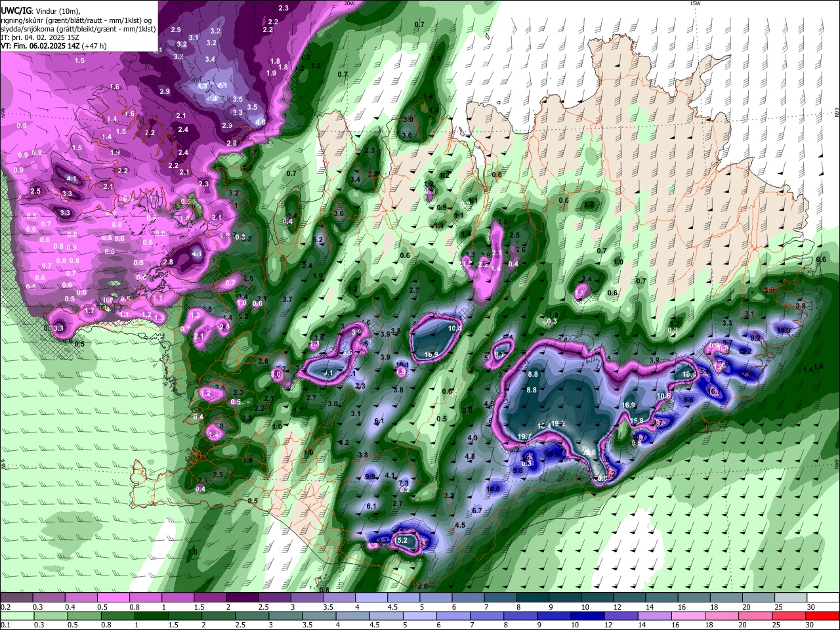Viewport: 840px width, 630px height.
Task: Select precipitation value 10.4 on map
Action: [x=455, y=328]
